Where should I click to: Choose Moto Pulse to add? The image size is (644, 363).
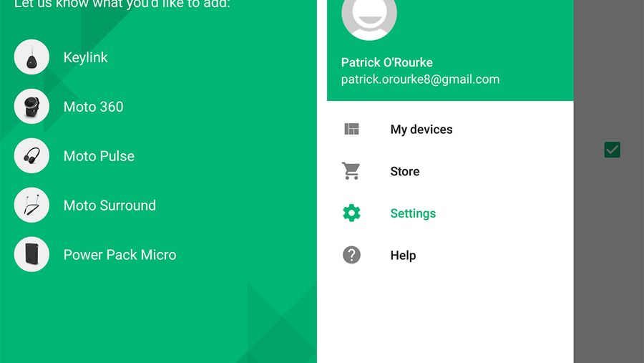99,156
